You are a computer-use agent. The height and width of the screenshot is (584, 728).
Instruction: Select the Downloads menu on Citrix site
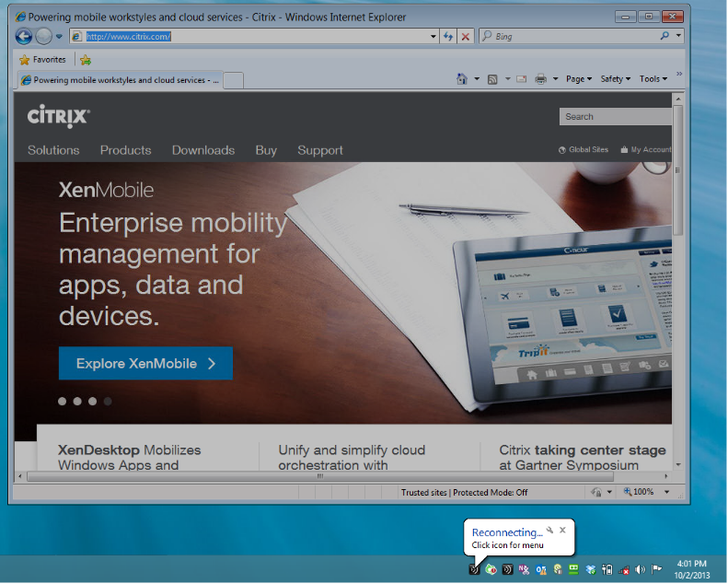(203, 150)
